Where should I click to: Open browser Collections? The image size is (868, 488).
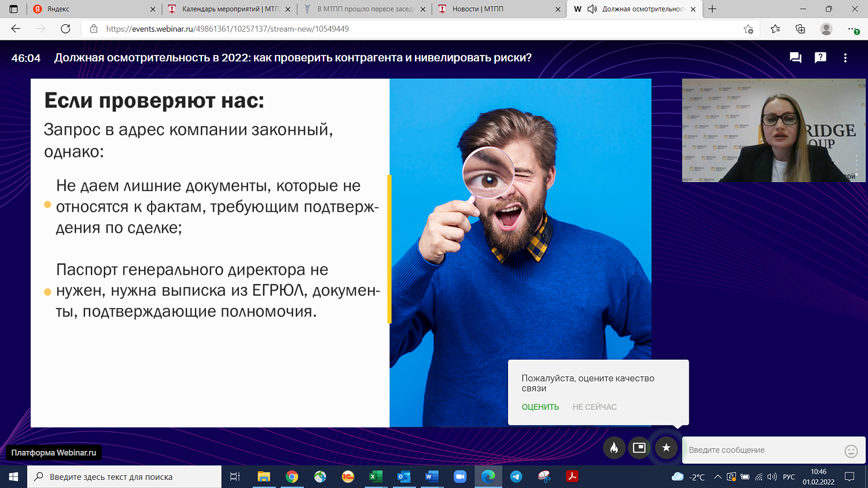click(x=800, y=29)
